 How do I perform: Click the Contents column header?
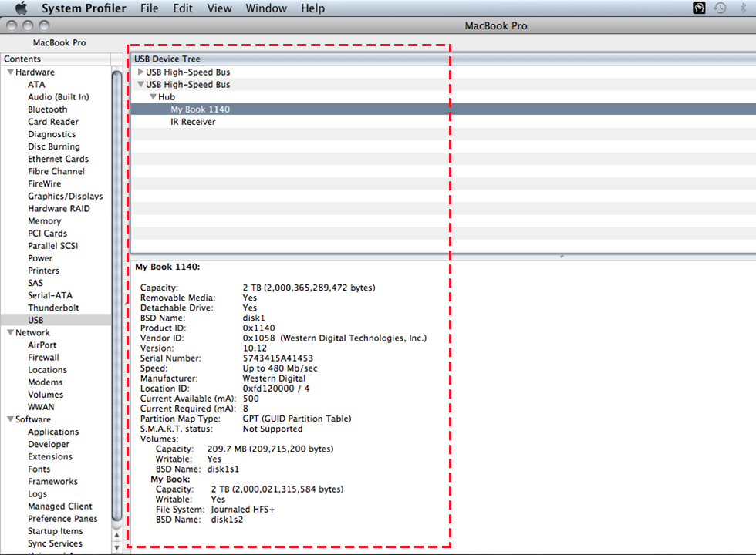pyautogui.click(x=56, y=59)
